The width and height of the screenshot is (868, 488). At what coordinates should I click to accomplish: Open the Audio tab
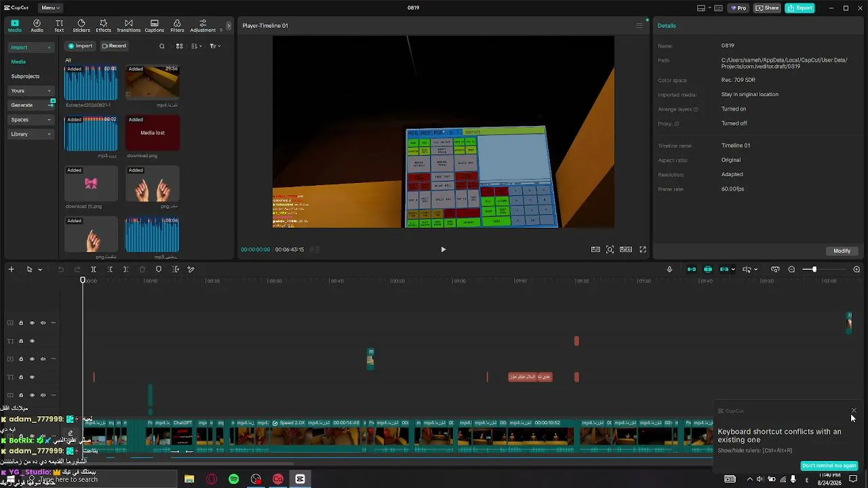pos(37,26)
